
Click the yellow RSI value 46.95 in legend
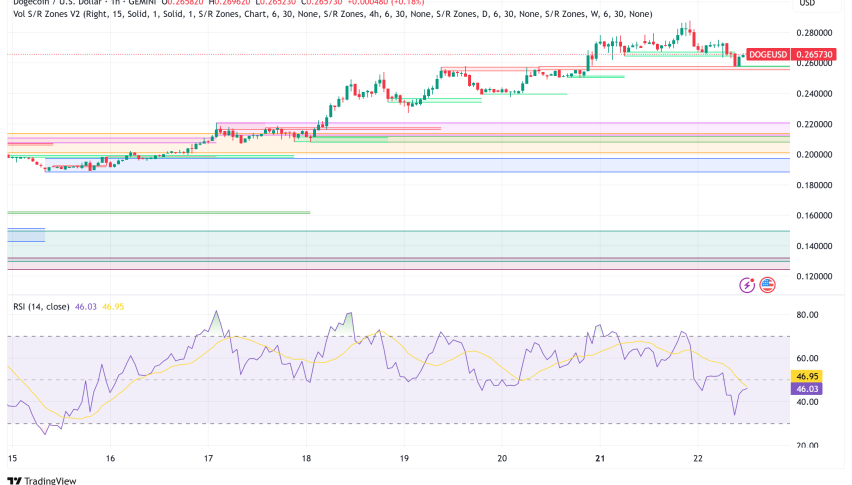coord(113,307)
